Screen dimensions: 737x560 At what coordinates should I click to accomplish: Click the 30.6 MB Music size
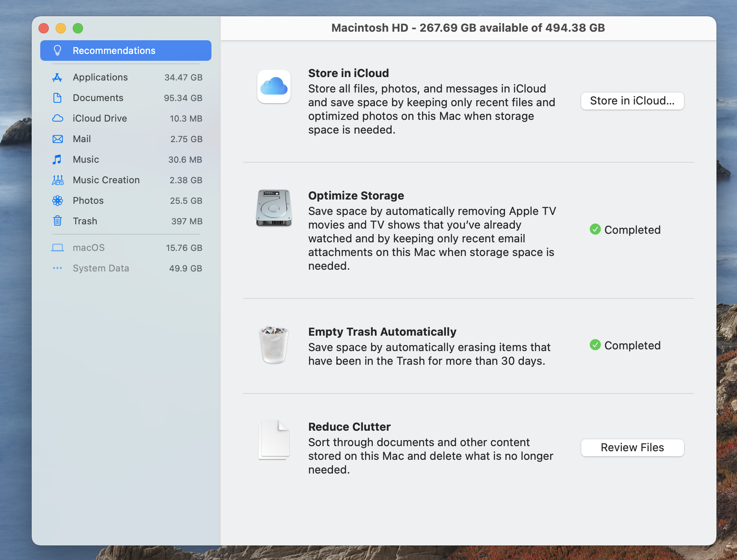coord(185,160)
